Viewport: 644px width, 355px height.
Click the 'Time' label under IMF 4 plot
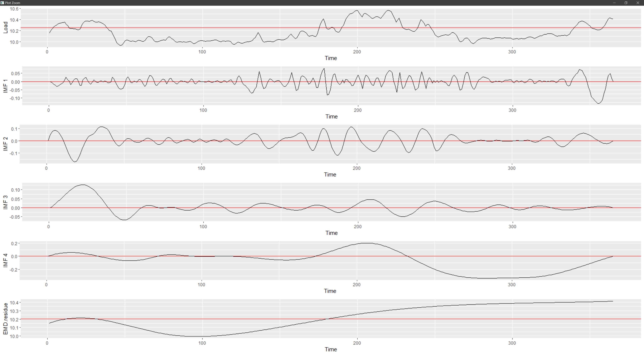click(330, 291)
